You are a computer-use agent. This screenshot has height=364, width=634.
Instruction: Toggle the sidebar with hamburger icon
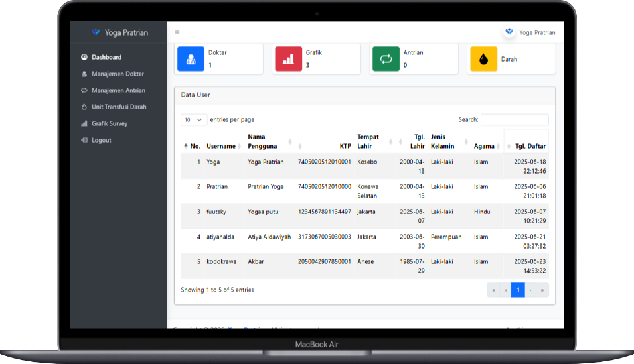pyautogui.click(x=177, y=32)
